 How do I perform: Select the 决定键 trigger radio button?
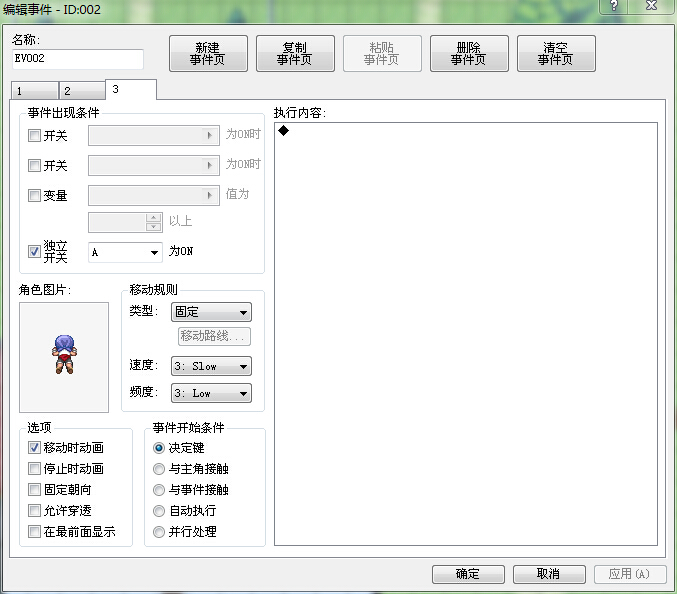(159, 448)
